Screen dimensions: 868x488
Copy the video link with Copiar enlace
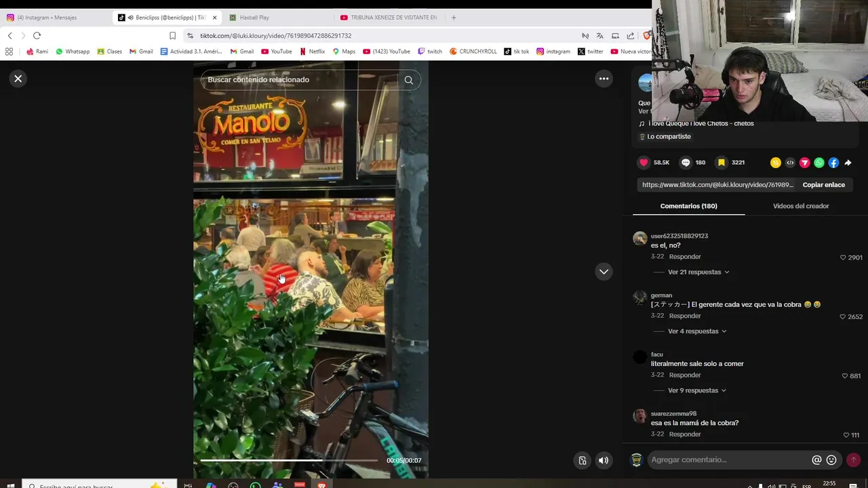[x=824, y=184]
